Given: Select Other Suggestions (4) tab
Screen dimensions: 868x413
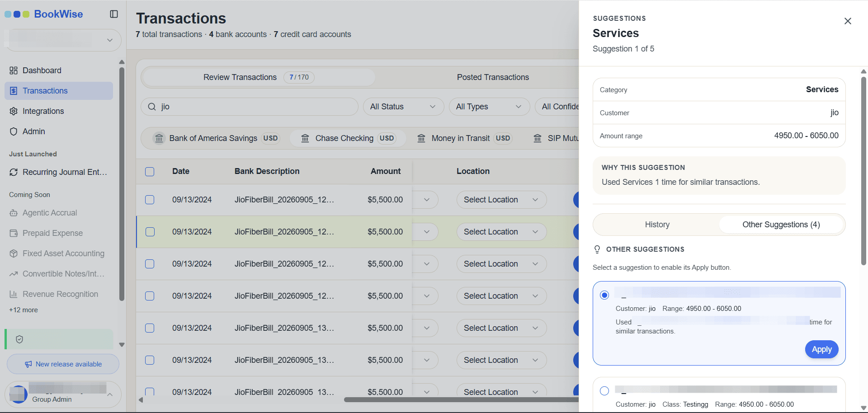Looking at the screenshot, I should [781, 225].
